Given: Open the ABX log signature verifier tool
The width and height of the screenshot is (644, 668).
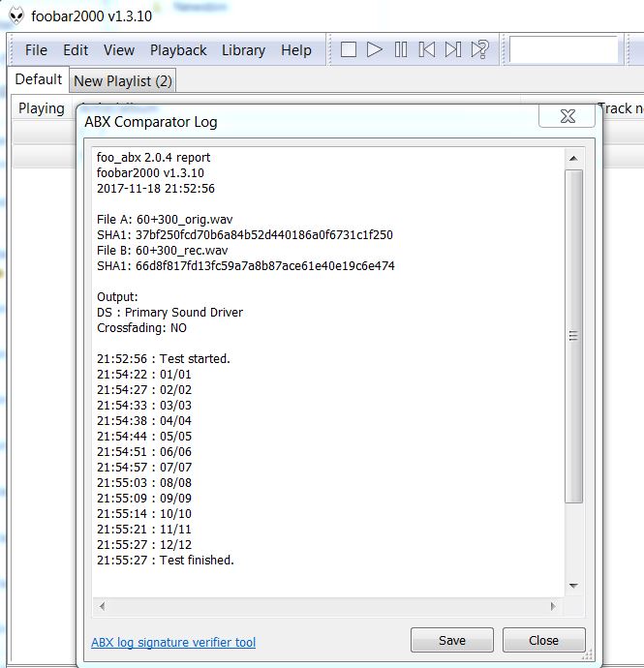Looking at the screenshot, I should click(173, 642).
